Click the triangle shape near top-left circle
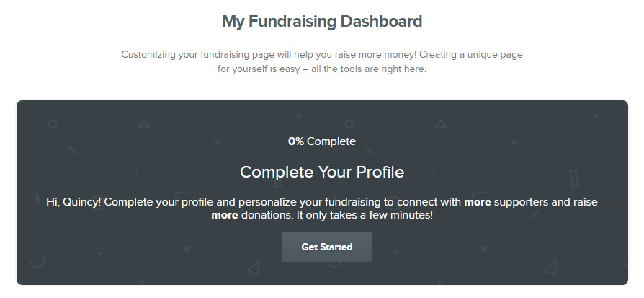Viewport: 644px width, 298px height. (x=144, y=123)
